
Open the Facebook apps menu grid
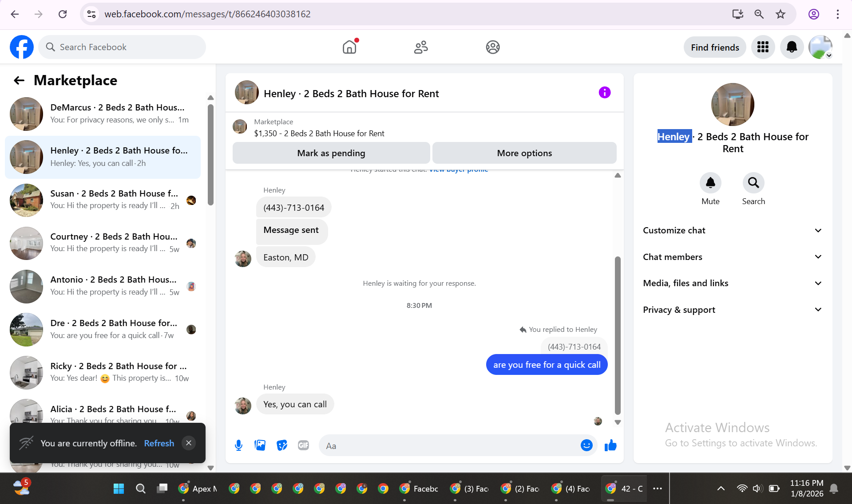point(763,47)
